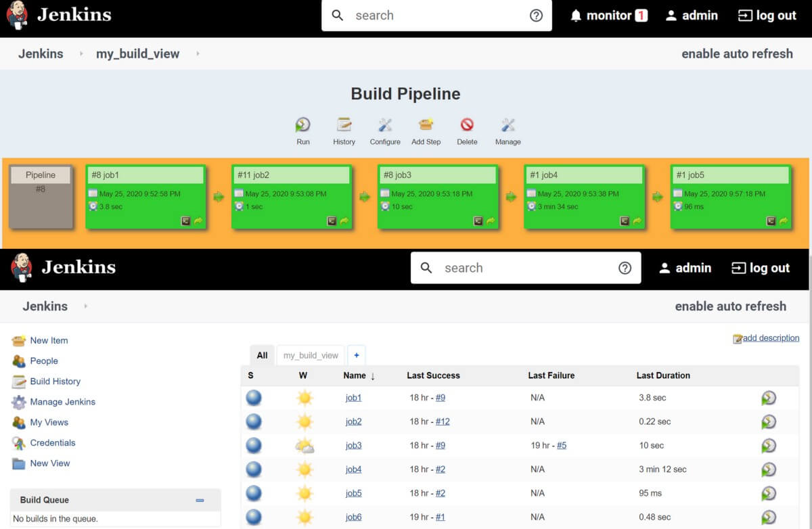The width and height of the screenshot is (812, 529).
Task: Create a new view with the plus tab
Action: [357, 354]
